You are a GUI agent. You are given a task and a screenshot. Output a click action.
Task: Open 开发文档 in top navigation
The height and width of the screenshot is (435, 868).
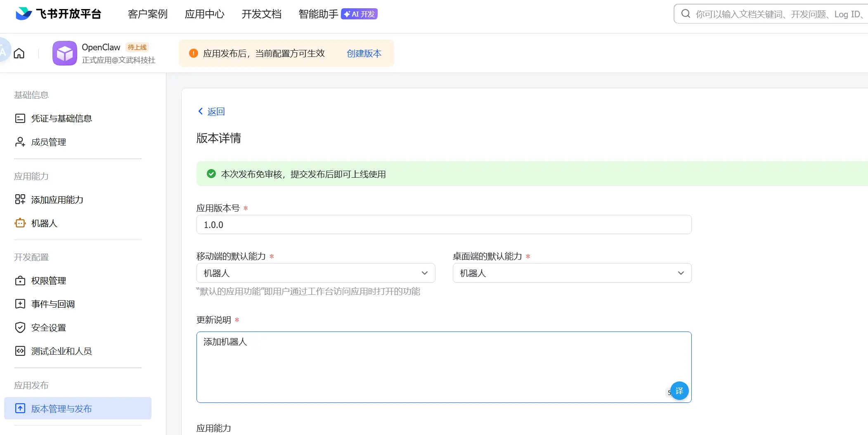[261, 14]
